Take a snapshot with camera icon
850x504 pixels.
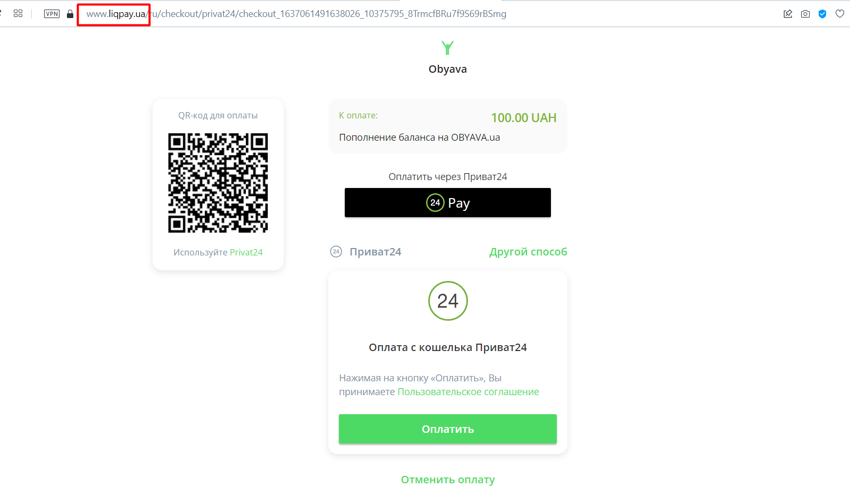805,14
